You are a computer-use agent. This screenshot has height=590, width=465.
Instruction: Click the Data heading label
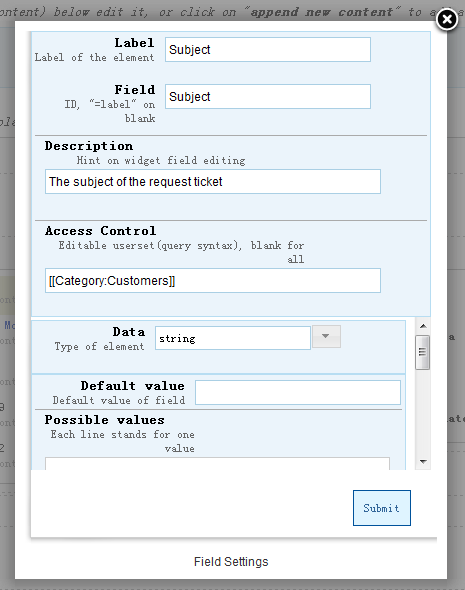click(129, 331)
